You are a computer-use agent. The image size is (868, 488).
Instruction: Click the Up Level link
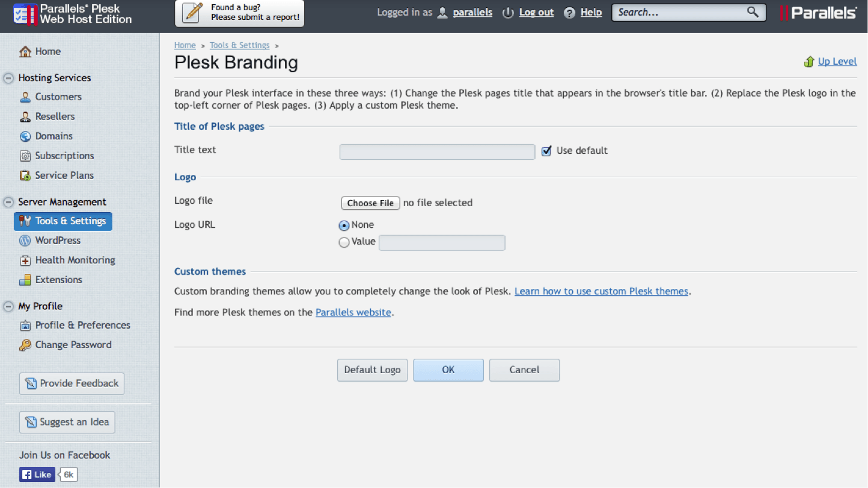tap(837, 61)
